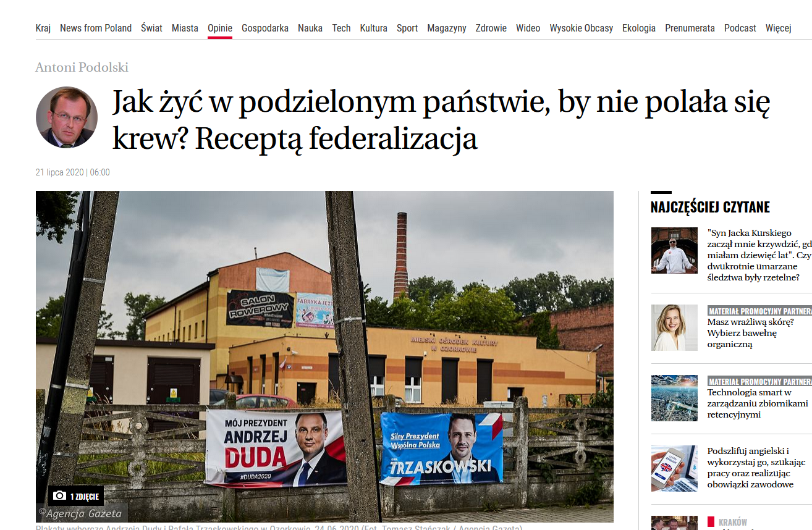Click the Antoni Podolski author name link
Viewport: 812px width, 530px height.
pyautogui.click(x=82, y=67)
